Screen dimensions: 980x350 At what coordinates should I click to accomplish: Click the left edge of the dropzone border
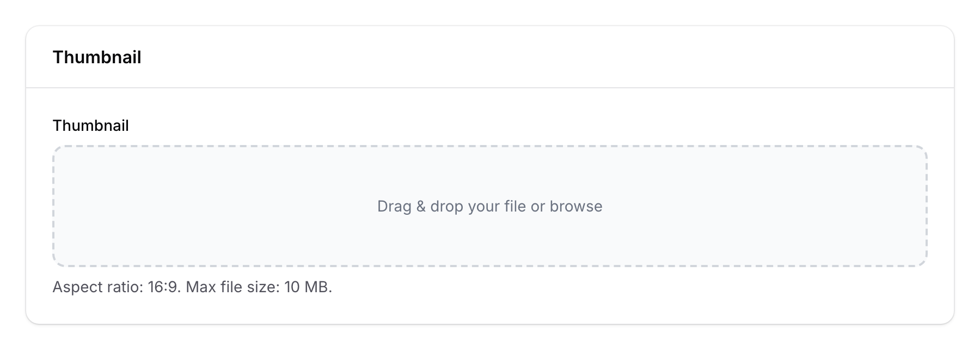click(53, 206)
